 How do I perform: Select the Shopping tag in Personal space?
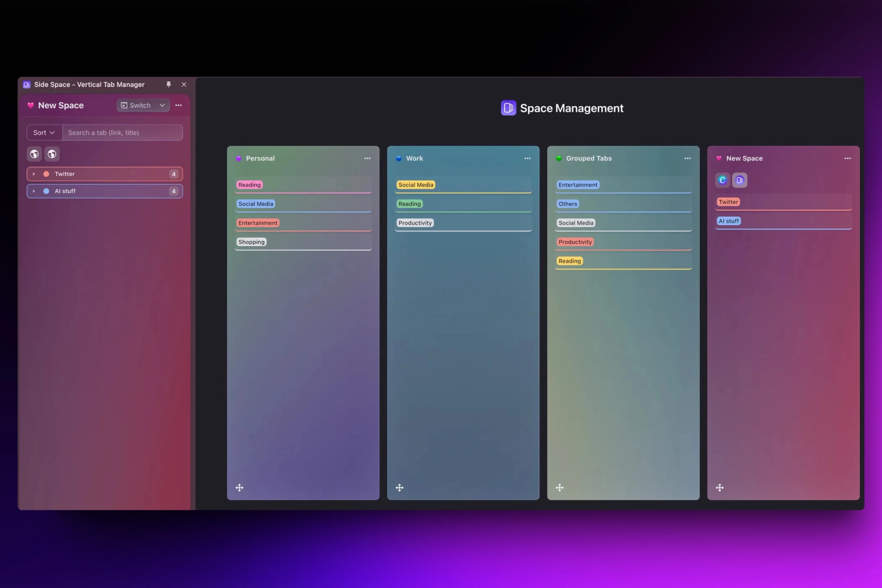coord(251,242)
